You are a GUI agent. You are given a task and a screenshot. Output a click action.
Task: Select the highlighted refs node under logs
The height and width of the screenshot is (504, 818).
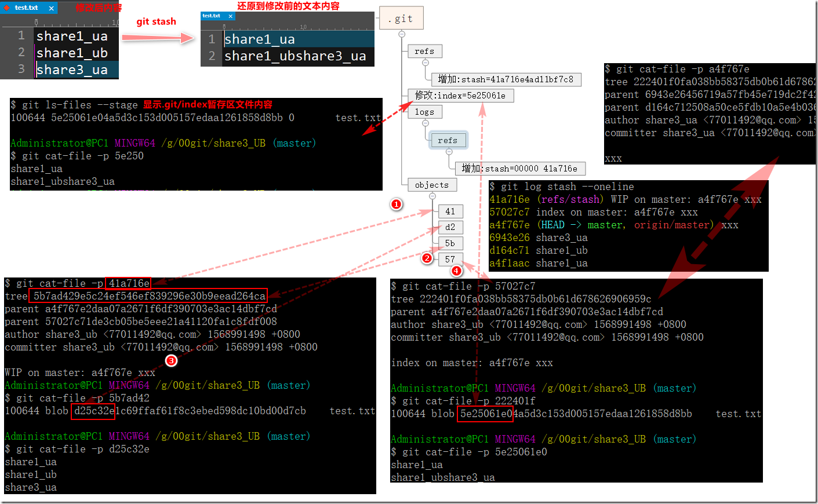[x=448, y=140]
